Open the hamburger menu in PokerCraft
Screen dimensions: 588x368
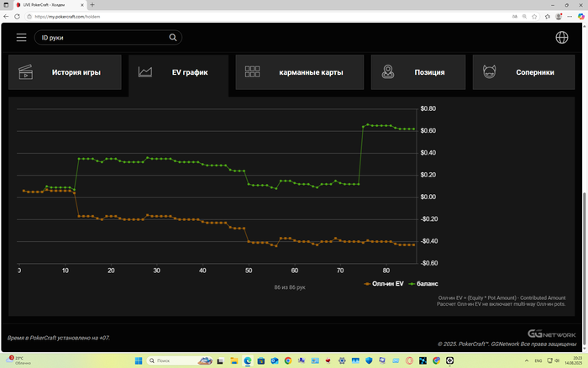(21, 38)
